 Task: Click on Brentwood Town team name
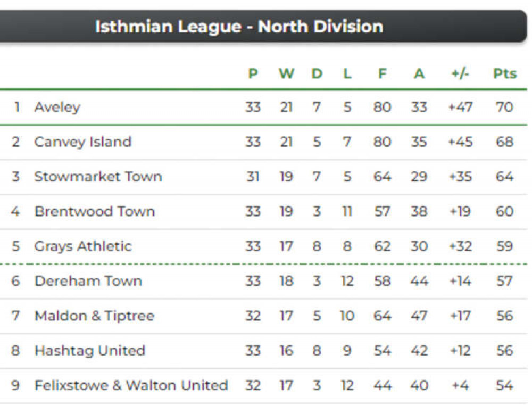click(95, 211)
